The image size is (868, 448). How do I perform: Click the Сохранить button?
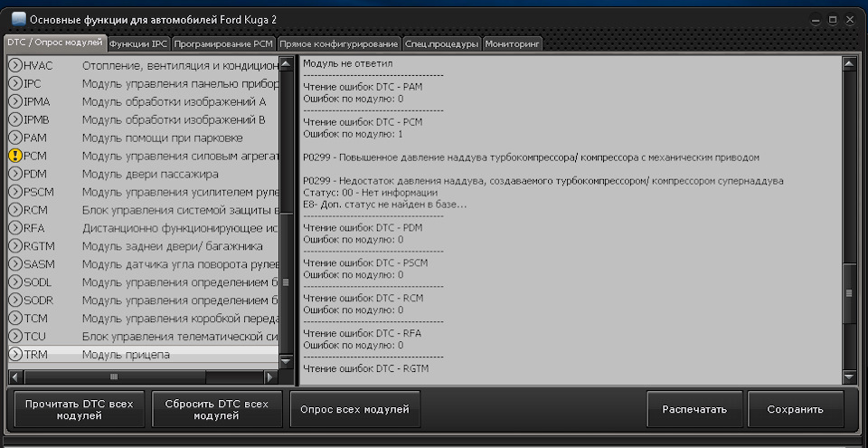click(x=796, y=410)
